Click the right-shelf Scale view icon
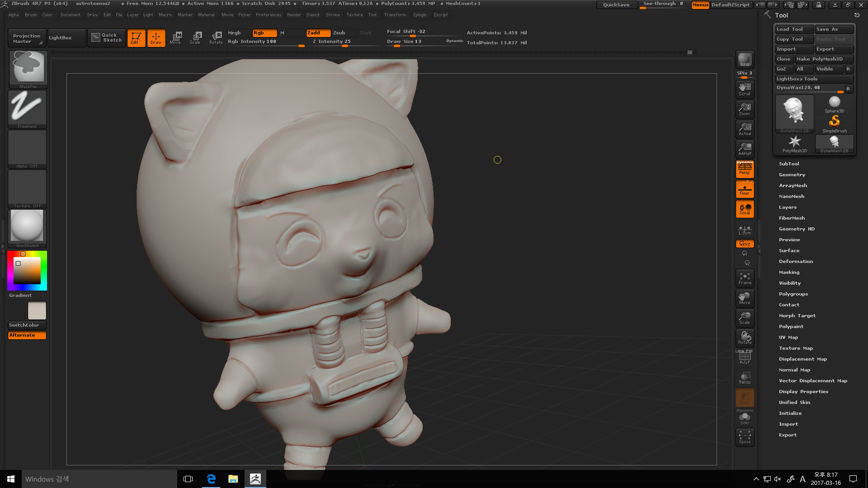868x488 pixels. click(x=745, y=318)
